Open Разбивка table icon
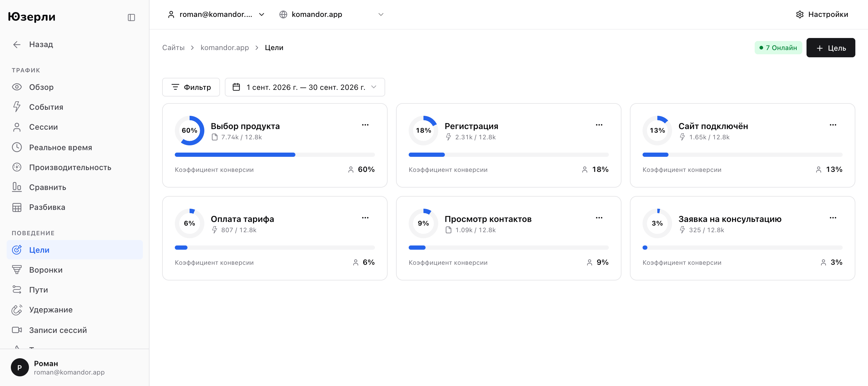This screenshot has width=868, height=386. 17,207
